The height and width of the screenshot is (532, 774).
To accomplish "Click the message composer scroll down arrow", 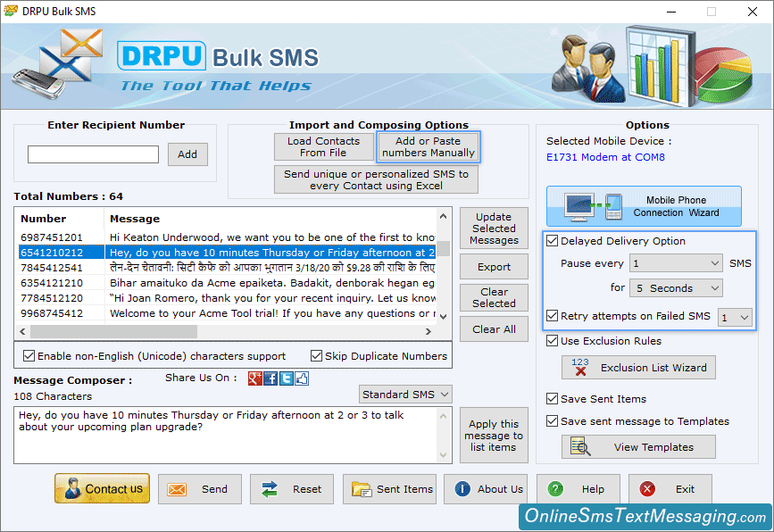I will (444, 455).
